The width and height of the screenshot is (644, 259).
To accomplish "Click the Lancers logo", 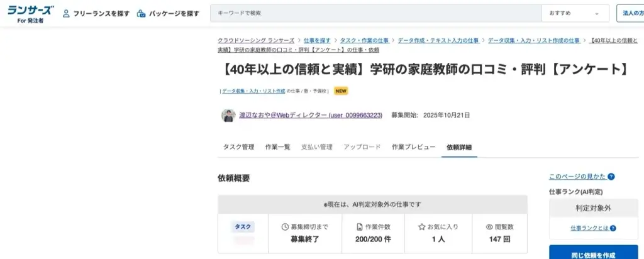I will [x=30, y=11].
